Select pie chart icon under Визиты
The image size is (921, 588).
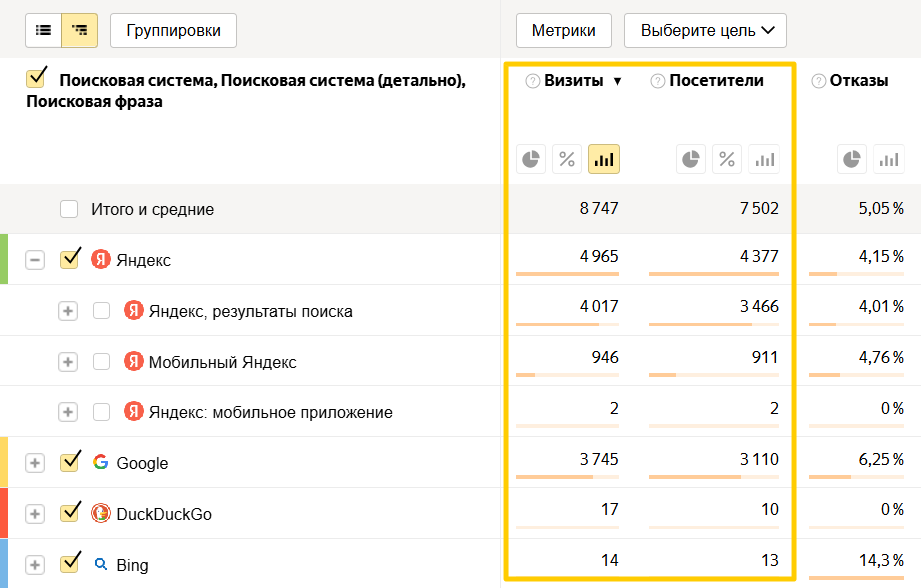tap(531, 159)
